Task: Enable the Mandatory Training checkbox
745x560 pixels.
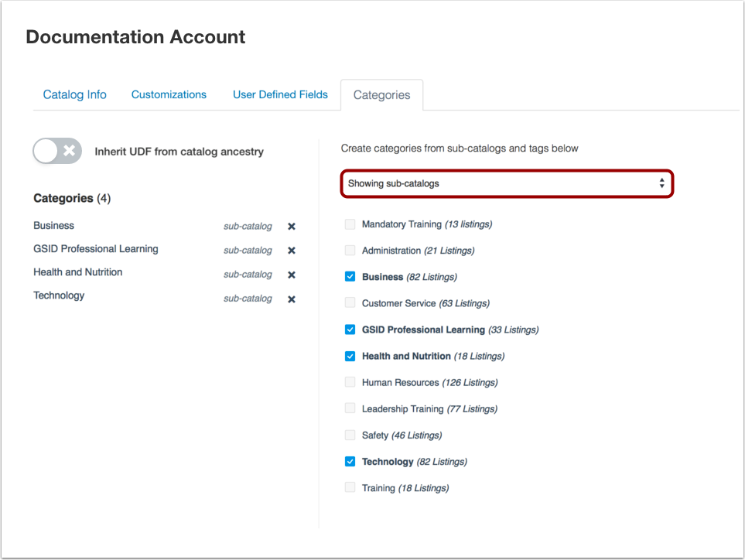Action: (350, 223)
